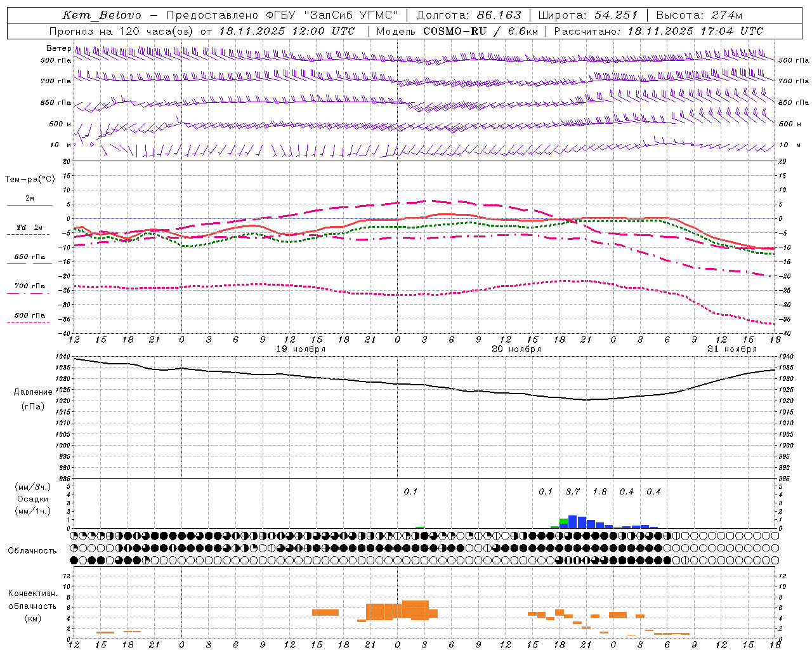812x650 pixels.
Task: Click the largest orange convective cloud block
Action: tap(416, 610)
